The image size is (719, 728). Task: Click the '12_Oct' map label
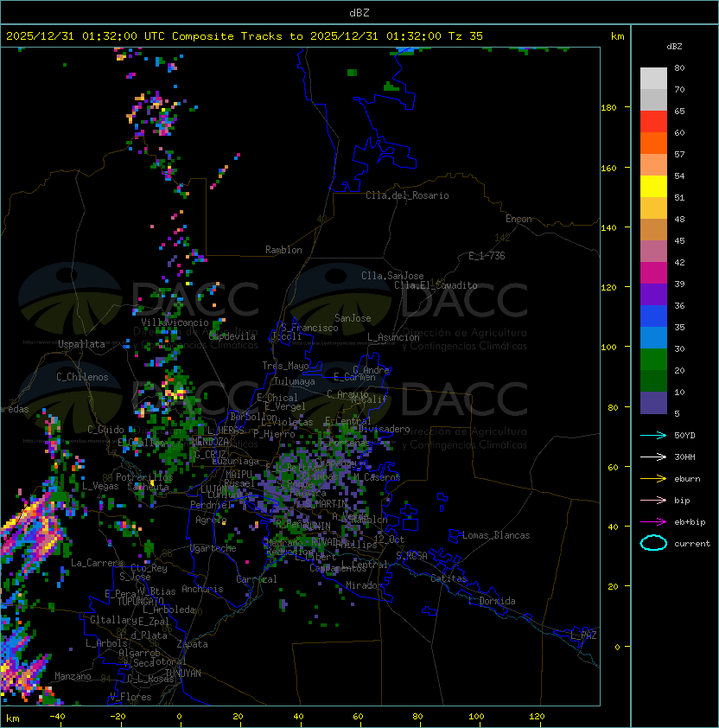(389, 540)
